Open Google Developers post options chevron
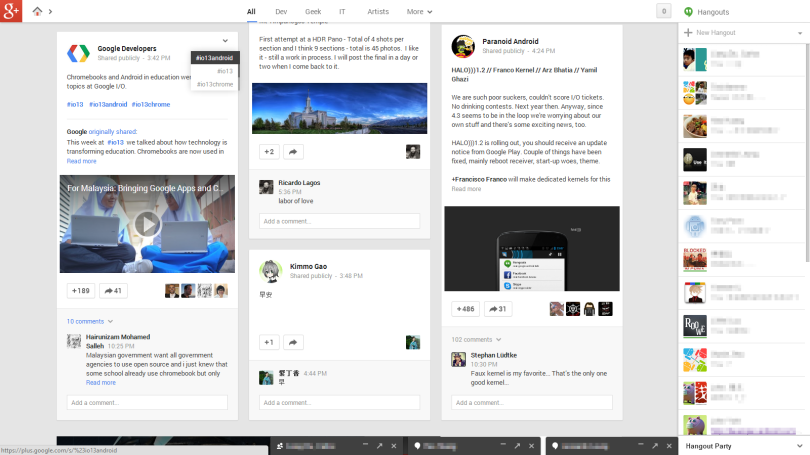The width and height of the screenshot is (810, 455). point(225,41)
